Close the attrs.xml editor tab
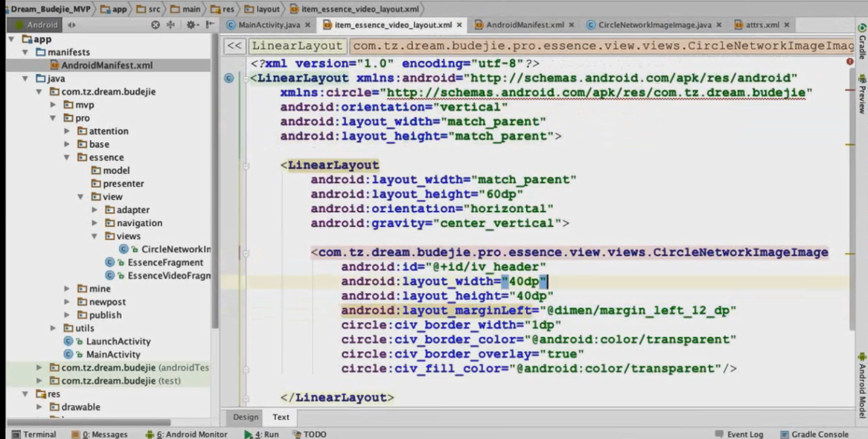This screenshot has height=439, width=868. [786, 25]
